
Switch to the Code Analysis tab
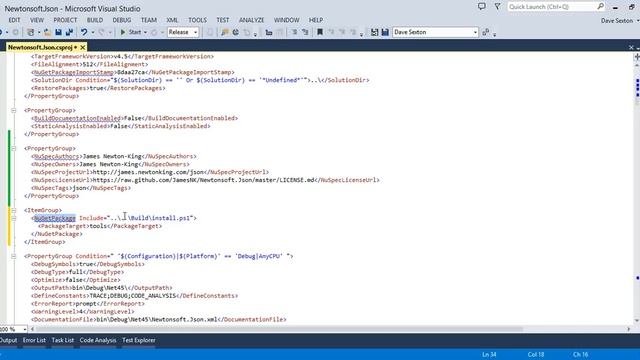point(98,340)
